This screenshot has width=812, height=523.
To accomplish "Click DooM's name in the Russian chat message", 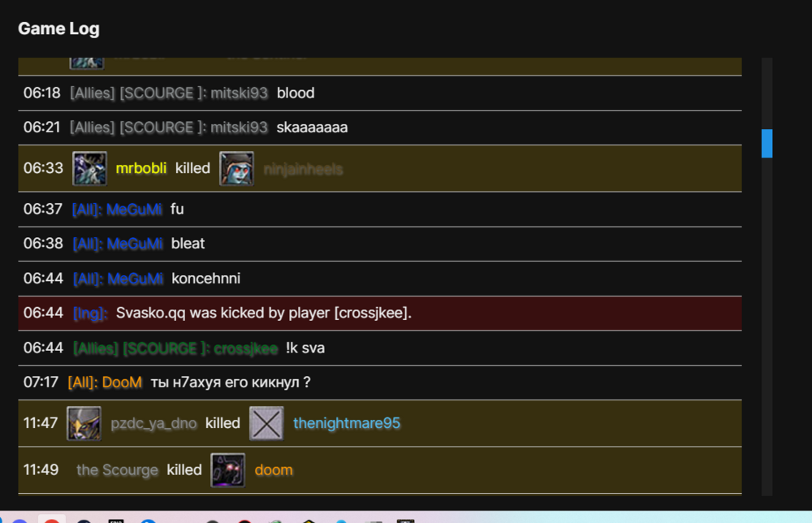I will (x=122, y=383).
